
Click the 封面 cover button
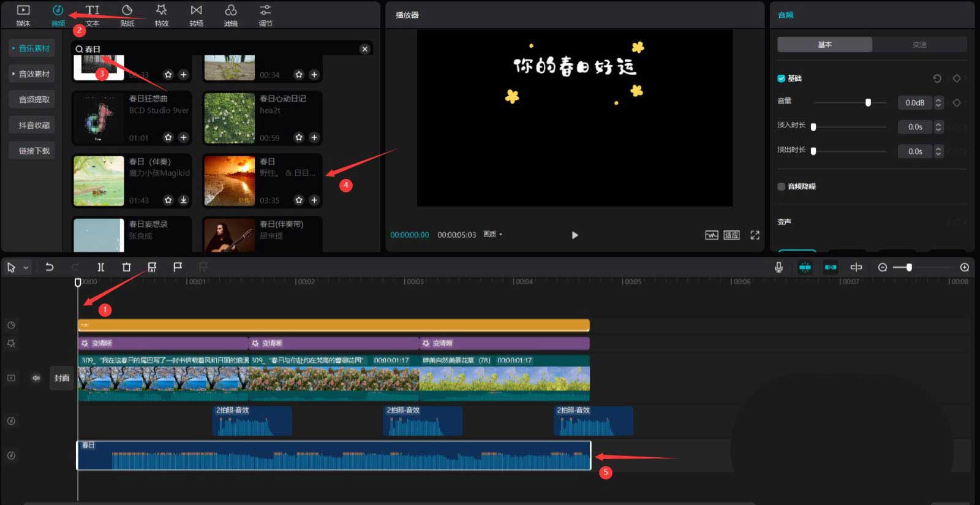pos(62,378)
